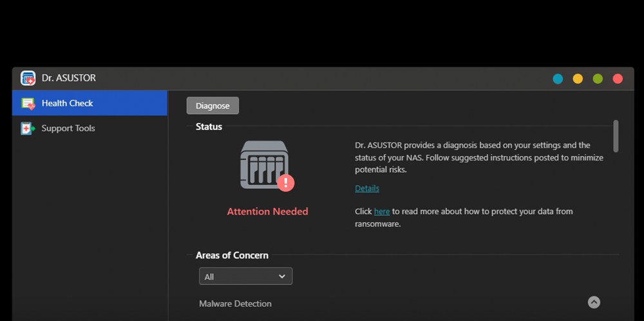Click the red exclamation alert badge
The width and height of the screenshot is (644, 321).
285,183
